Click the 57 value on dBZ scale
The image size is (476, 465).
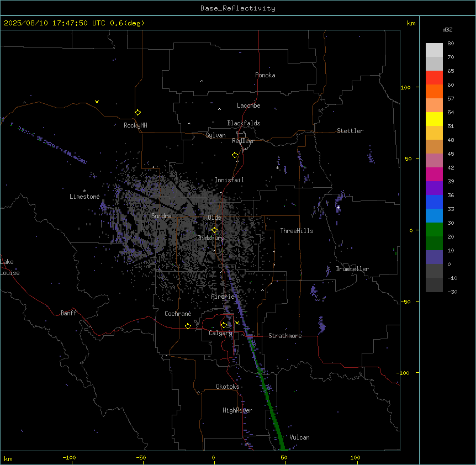pos(451,99)
